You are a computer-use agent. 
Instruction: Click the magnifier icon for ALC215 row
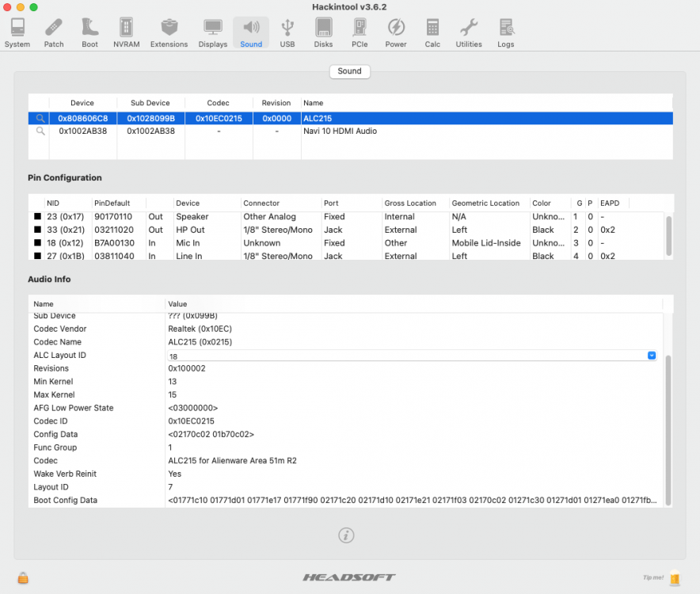(x=40, y=118)
